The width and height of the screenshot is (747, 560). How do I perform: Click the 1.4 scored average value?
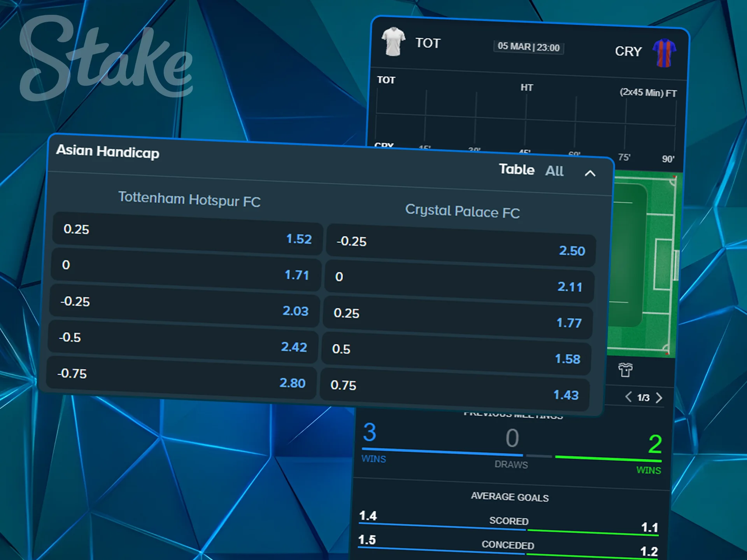[368, 516]
